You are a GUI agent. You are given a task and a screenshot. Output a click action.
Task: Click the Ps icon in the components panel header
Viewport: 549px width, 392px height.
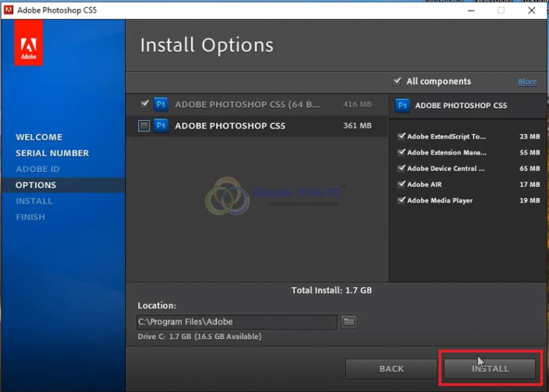(x=403, y=105)
